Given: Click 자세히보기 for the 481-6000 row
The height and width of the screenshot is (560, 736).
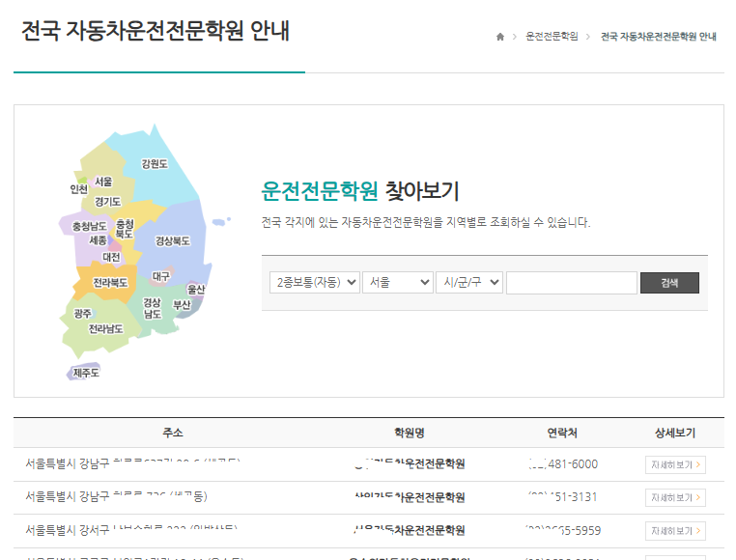Looking at the screenshot, I should (x=675, y=464).
